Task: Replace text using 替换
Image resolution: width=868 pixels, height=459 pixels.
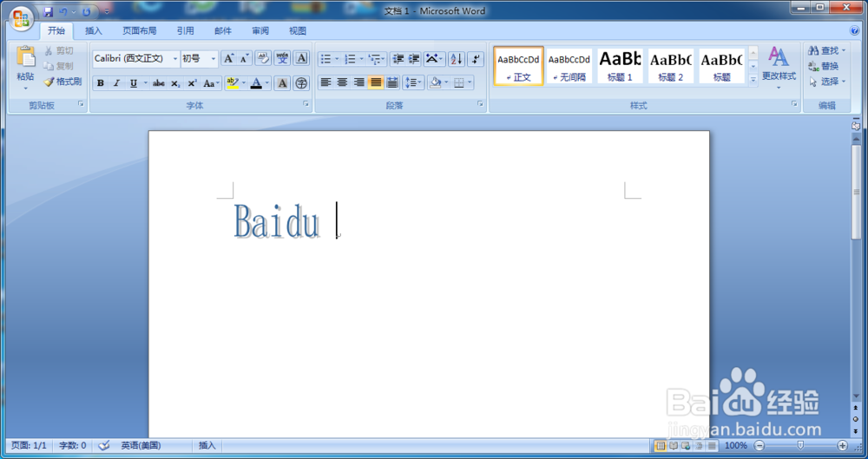Action: pyautogui.click(x=823, y=67)
